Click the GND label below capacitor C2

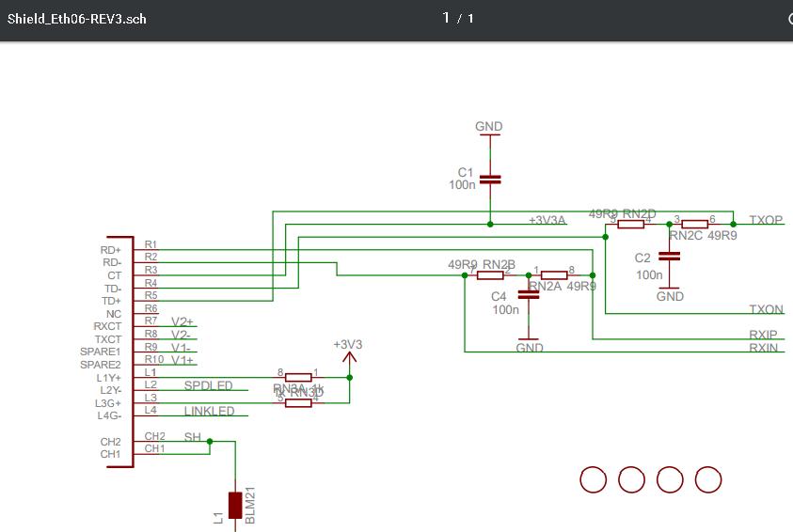[x=670, y=297]
